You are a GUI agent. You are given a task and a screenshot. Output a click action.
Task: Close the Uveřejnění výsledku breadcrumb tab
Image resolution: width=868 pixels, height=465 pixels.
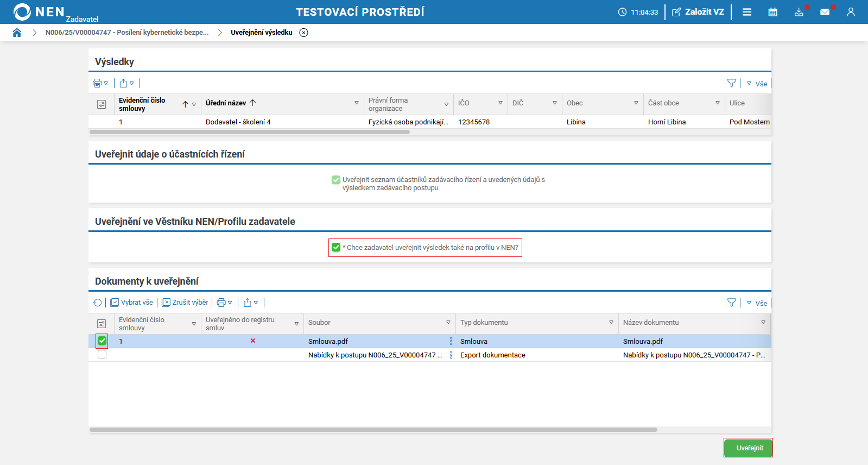pyautogui.click(x=304, y=33)
